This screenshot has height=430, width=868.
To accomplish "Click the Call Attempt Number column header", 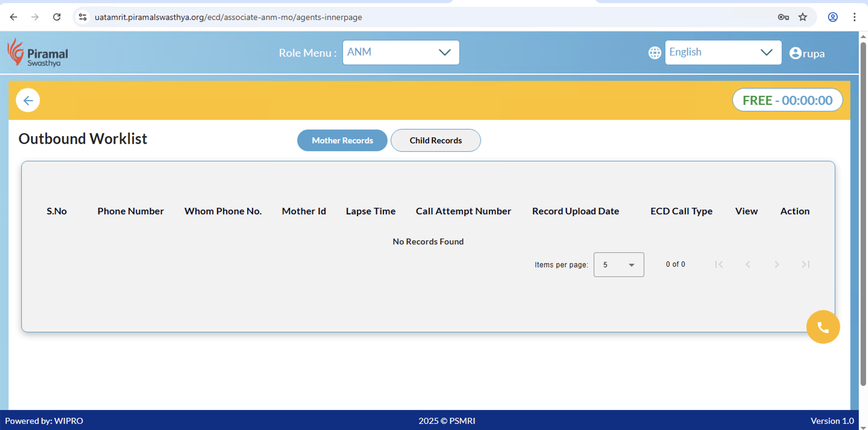I will pos(463,211).
